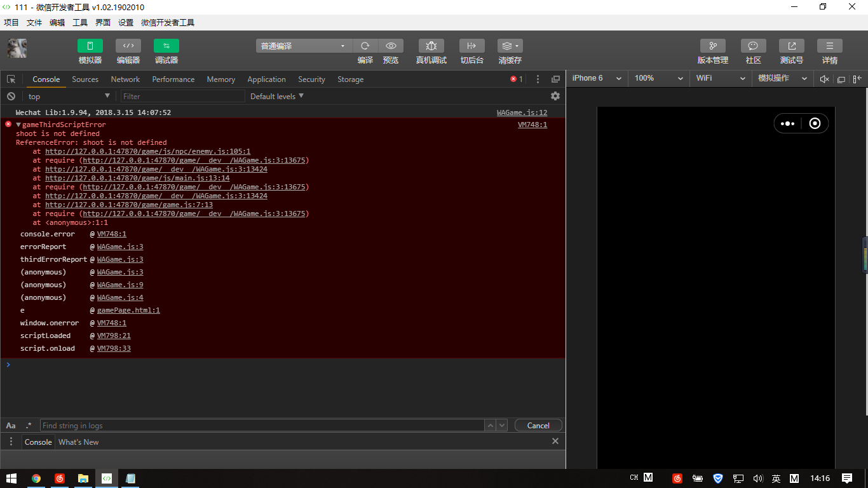Switch to the Memory tab
Screen dimensions: 868x488
221,79
